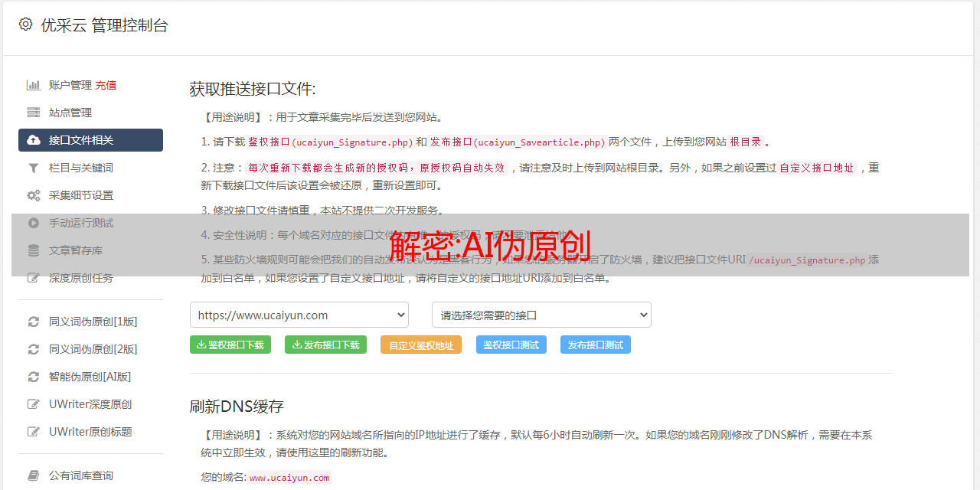
Task: Click the book icon for 公有词库查询
Action: pyautogui.click(x=34, y=475)
